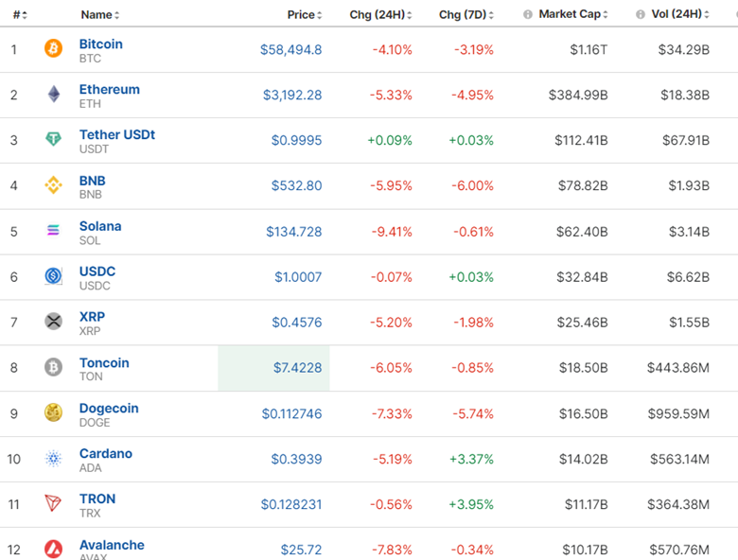The width and height of the screenshot is (738, 560).
Task: Open the Cardano coin page link
Action: 105,454
